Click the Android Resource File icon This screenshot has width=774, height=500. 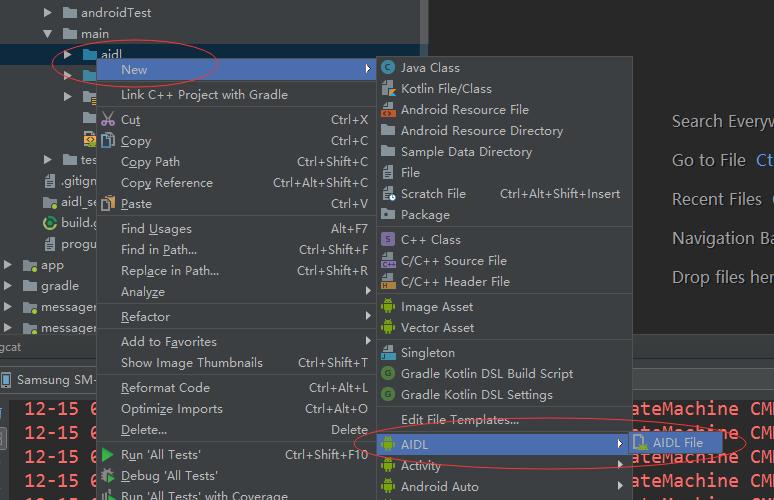pyautogui.click(x=388, y=110)
